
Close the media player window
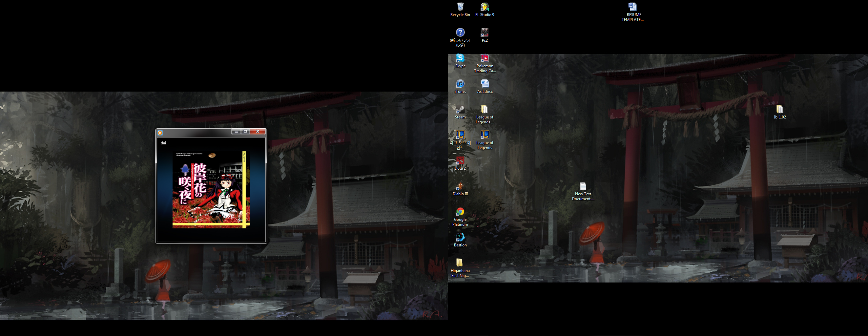(258, 132)
